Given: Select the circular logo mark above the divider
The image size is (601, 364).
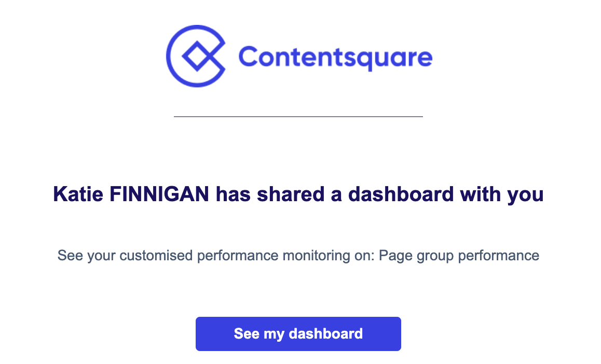Looking at the screenshot, I should pos(196,55).
